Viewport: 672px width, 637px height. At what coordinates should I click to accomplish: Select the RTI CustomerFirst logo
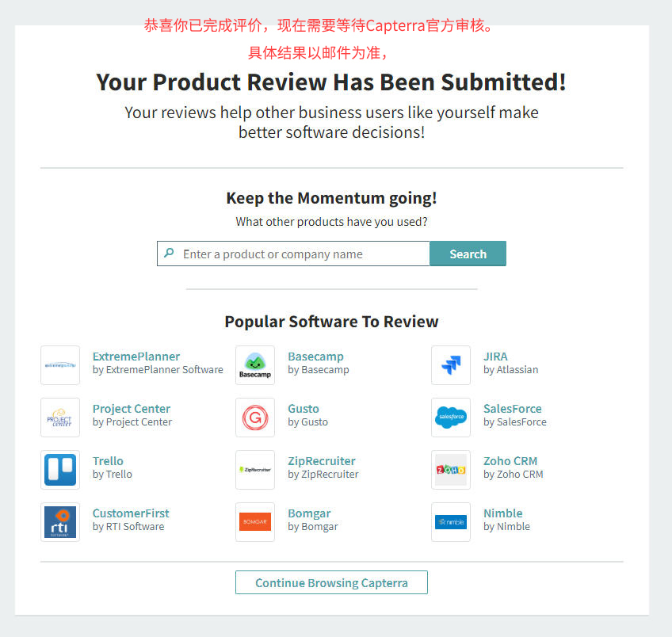click(60, 522)
